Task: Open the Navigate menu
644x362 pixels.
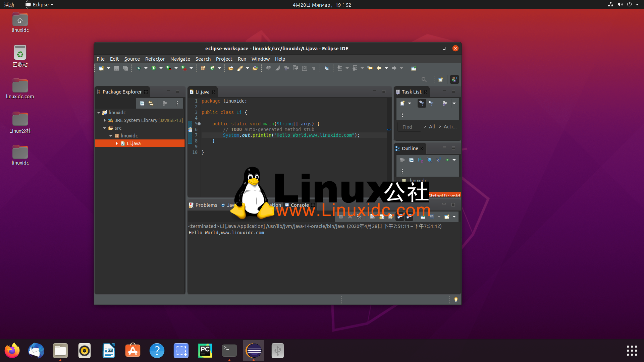Action: click(x=180, y=59)
